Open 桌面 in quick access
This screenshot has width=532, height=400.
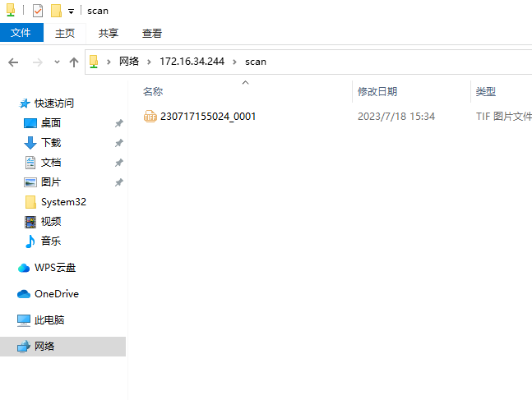(x=51, y=122)
